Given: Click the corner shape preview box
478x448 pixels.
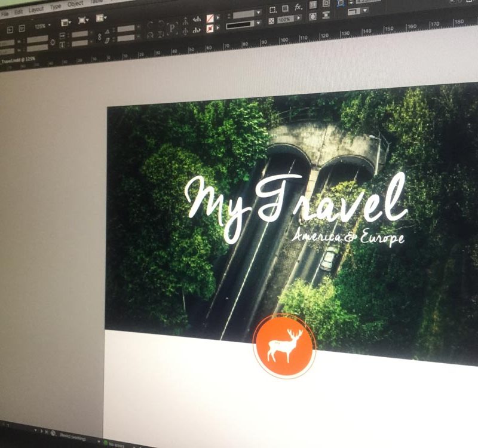Looking at the screenshot, I should point(354,12).
